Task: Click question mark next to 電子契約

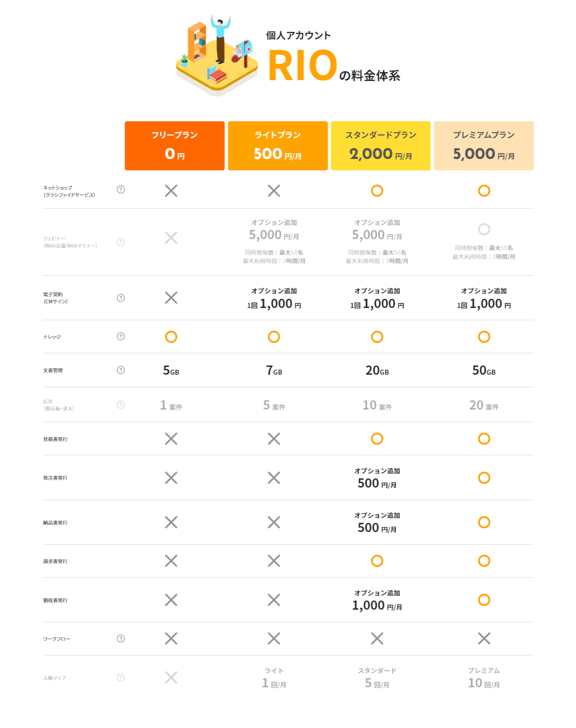Action: click(x=121, y=298)
